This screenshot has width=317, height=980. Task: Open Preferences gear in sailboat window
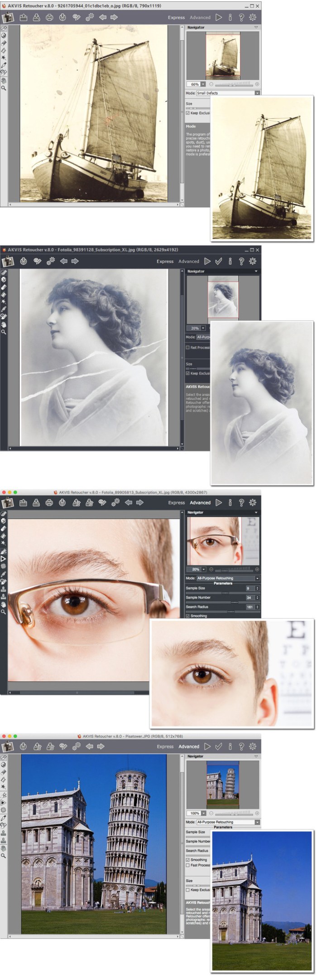click(253, 17)
